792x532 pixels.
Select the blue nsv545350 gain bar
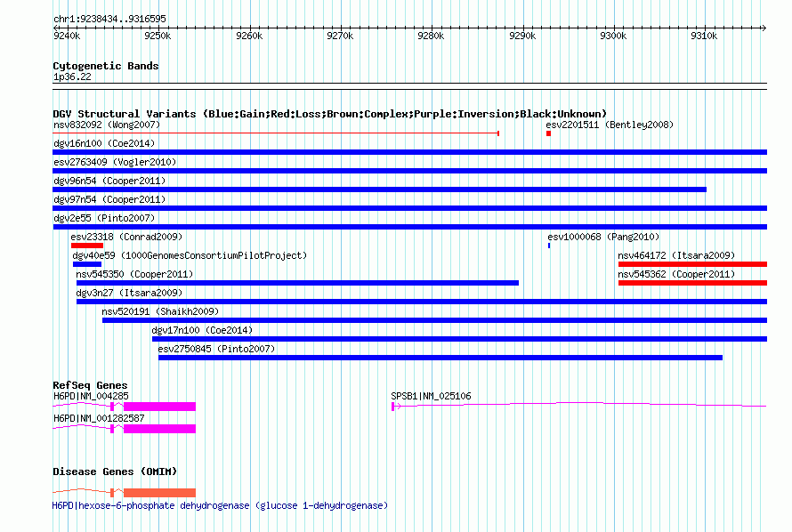(x=297, y=283)
